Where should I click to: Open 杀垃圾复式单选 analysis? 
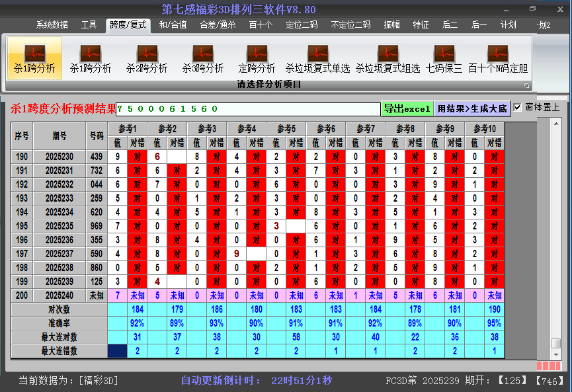pos(317,58)
